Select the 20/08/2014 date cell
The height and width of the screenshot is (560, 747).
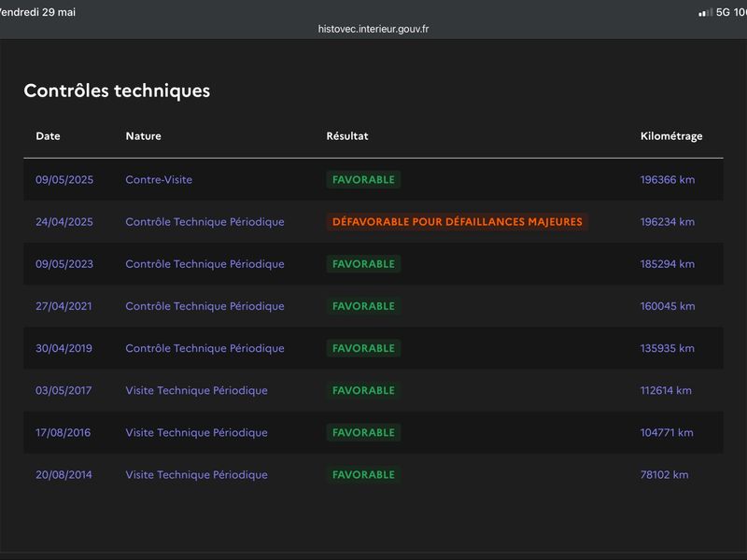click(x=63, y=475)
